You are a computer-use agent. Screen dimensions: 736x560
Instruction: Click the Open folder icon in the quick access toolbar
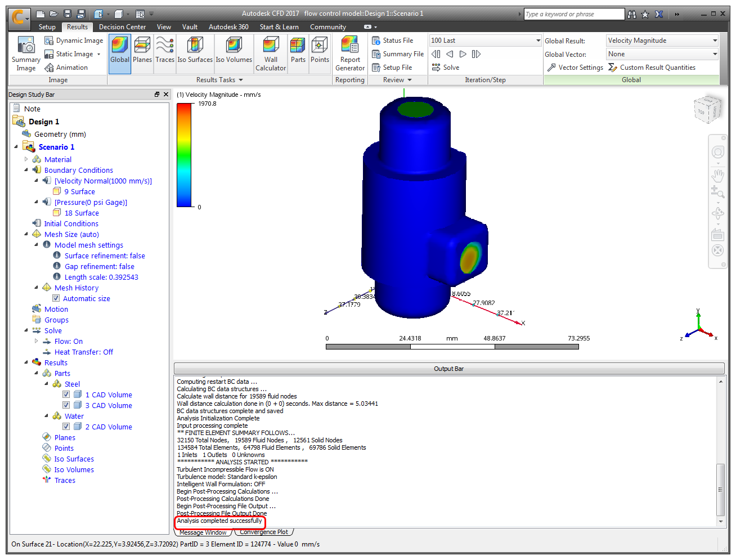(53, 14)
